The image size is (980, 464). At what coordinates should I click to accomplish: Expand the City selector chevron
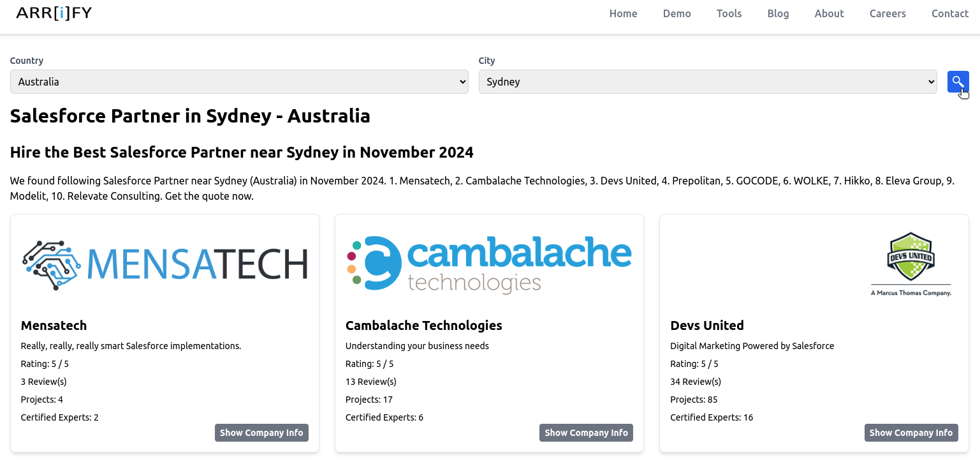click(929, 82)
